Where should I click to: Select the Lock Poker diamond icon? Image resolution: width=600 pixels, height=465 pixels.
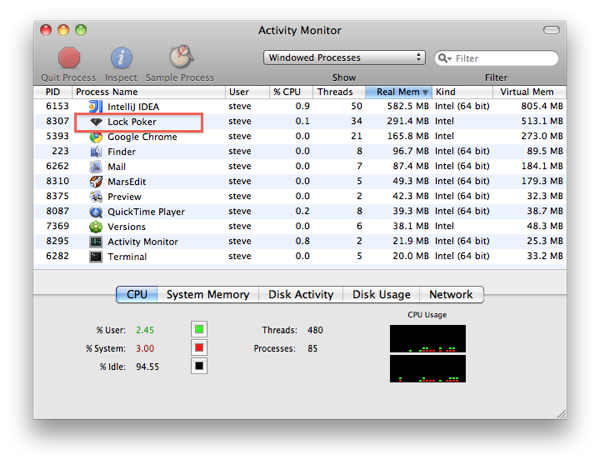coord(96,122)
